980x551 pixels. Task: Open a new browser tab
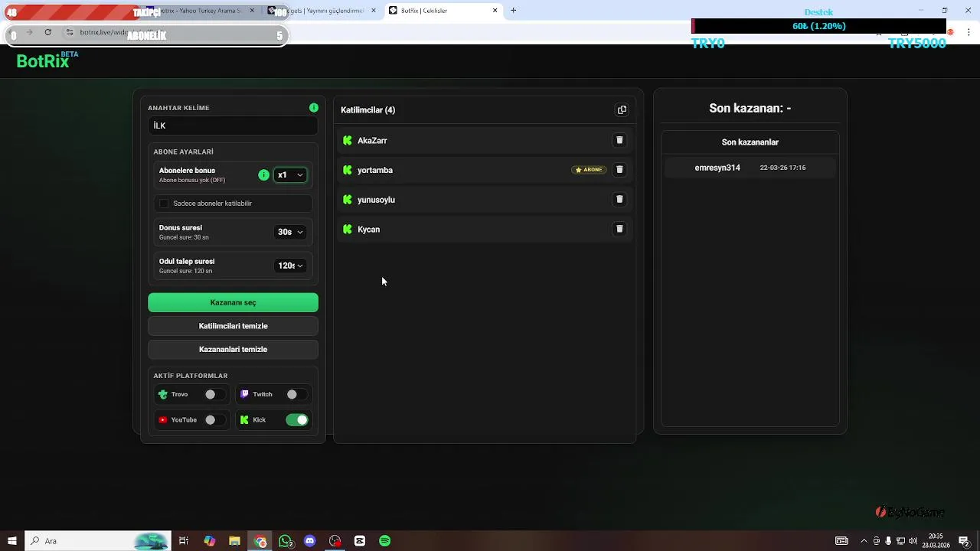click(514, 11)
